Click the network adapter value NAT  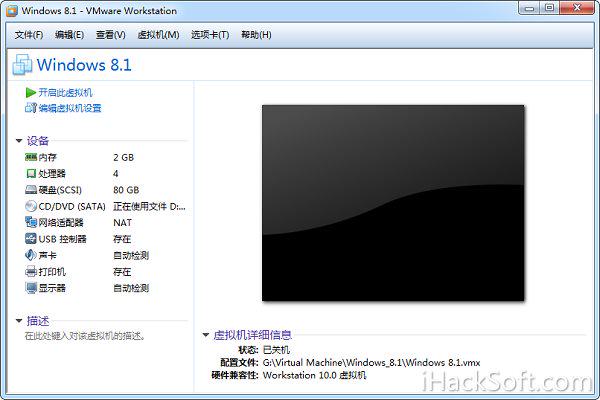pos(122,223)
